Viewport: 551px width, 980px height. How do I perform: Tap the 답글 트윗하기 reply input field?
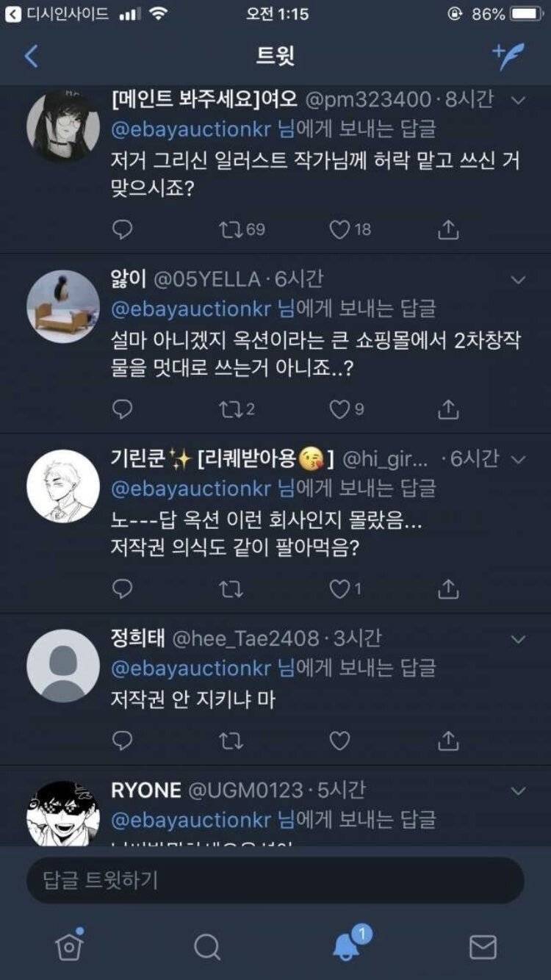pos(275,881)
